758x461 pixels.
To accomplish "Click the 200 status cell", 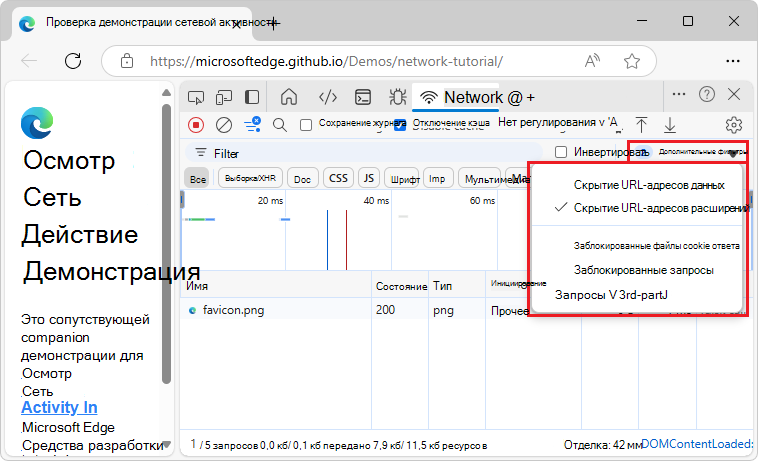I will click(x=400, y=310).
